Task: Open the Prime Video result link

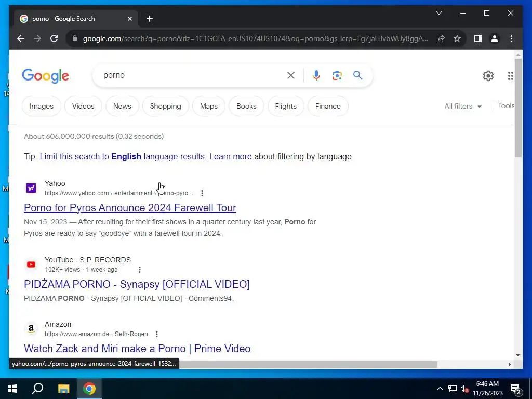Action: (137, 349)
